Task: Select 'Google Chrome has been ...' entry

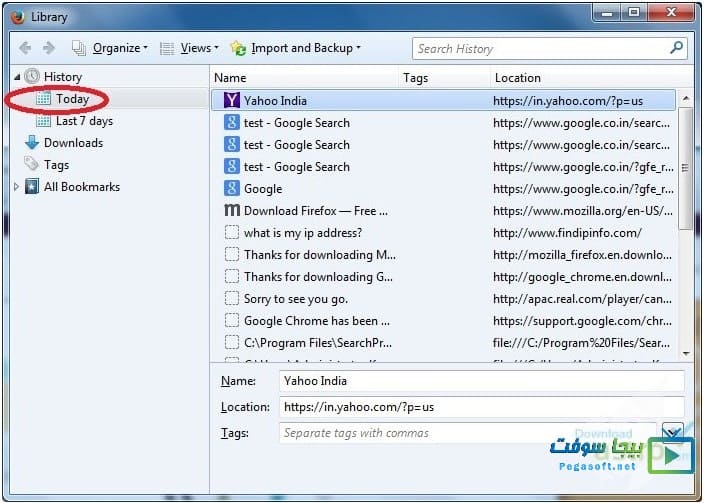Action: click(444, 321)
